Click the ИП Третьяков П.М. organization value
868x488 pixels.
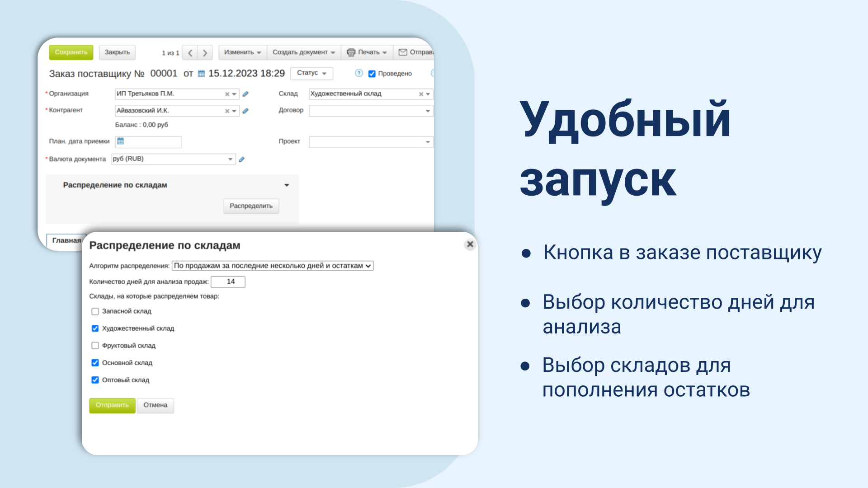click(x=145, y=94)
